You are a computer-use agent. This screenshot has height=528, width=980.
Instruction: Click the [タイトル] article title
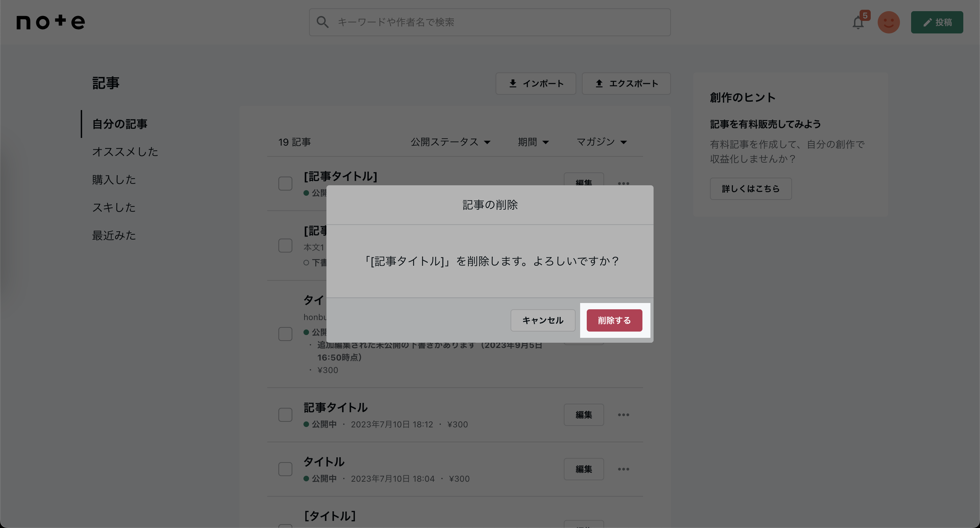[330, 516]
